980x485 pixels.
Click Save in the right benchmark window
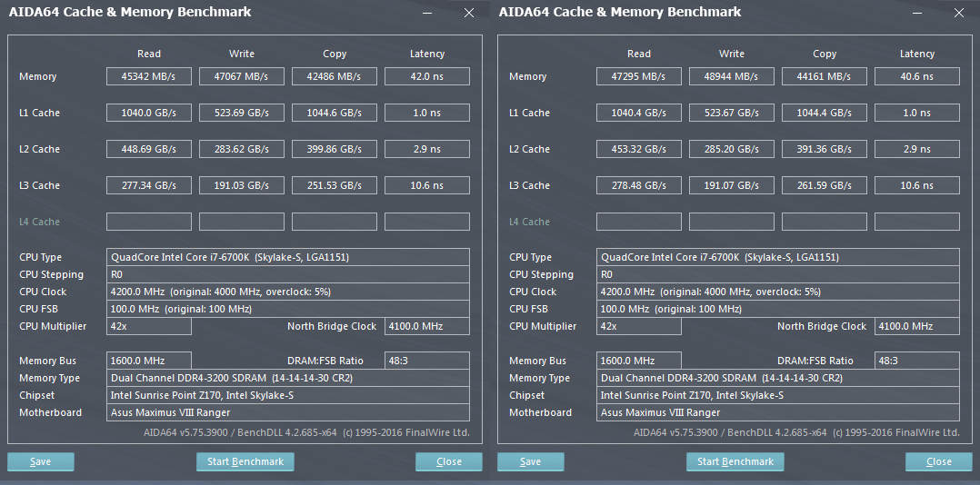pos(531,461)
